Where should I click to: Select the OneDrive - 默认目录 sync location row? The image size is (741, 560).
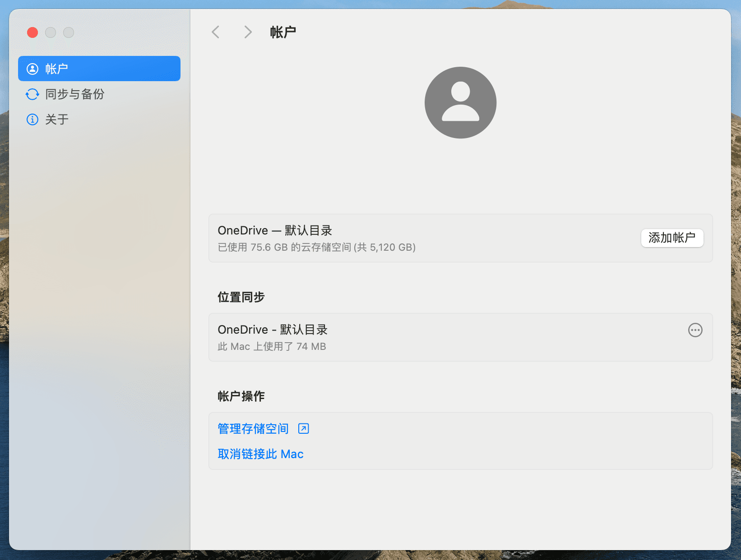click(x=460, y=337)
